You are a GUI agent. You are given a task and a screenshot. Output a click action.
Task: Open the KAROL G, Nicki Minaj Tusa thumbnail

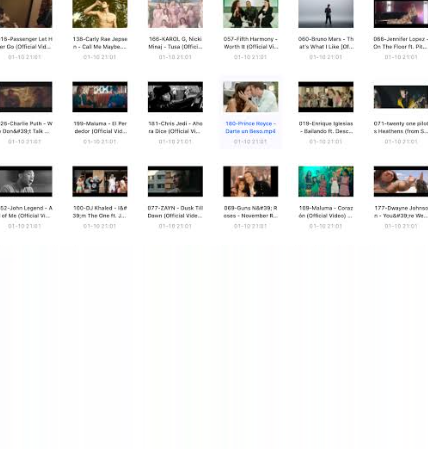[175, 14]
